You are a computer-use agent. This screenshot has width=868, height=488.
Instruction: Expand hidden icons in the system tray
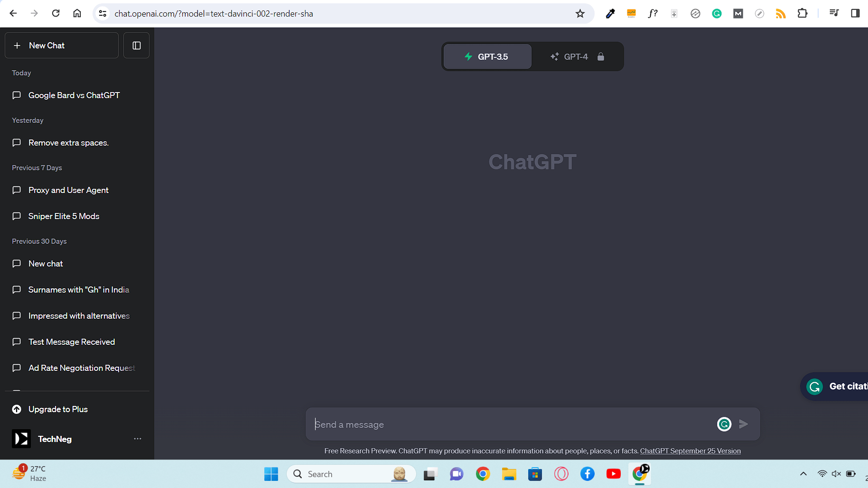tap(803, 473)
